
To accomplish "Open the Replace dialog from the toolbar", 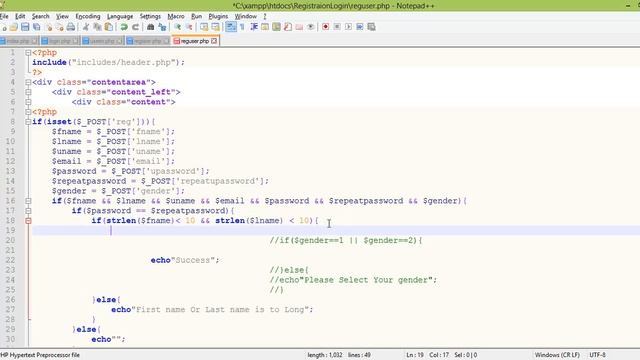I will 162,27.
